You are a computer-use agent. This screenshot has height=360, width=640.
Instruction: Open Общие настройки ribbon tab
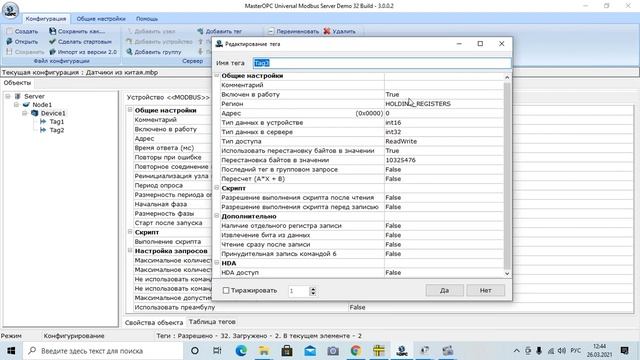(x=101, y=19)
